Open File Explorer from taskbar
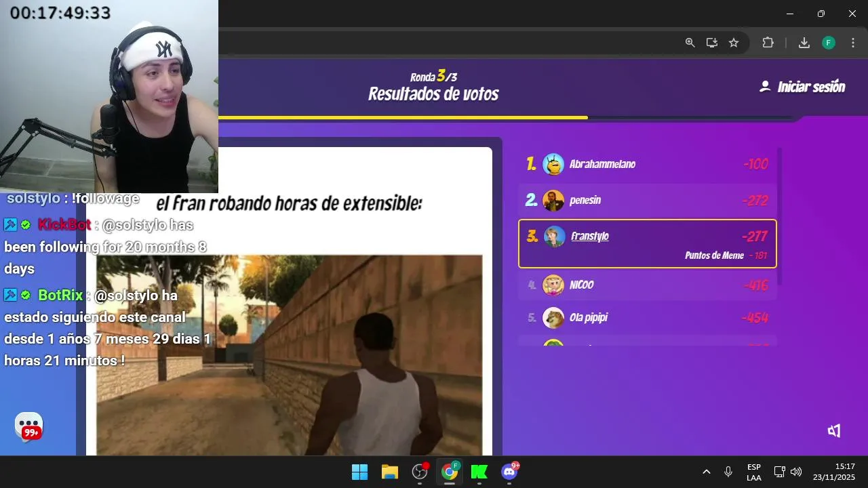Screen dimensions: 868x488 pos(389,472)
